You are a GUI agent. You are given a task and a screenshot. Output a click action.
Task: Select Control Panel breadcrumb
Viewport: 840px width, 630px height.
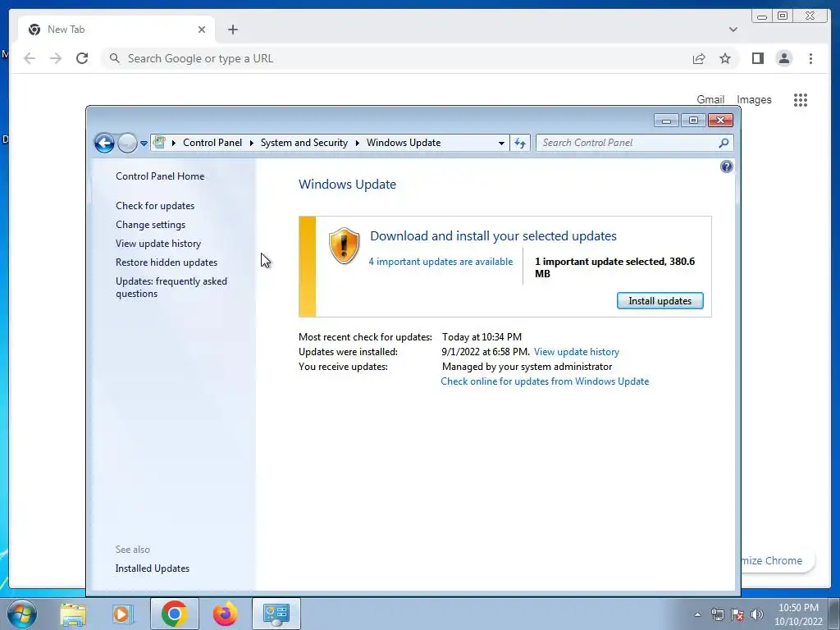pos(212,143)
